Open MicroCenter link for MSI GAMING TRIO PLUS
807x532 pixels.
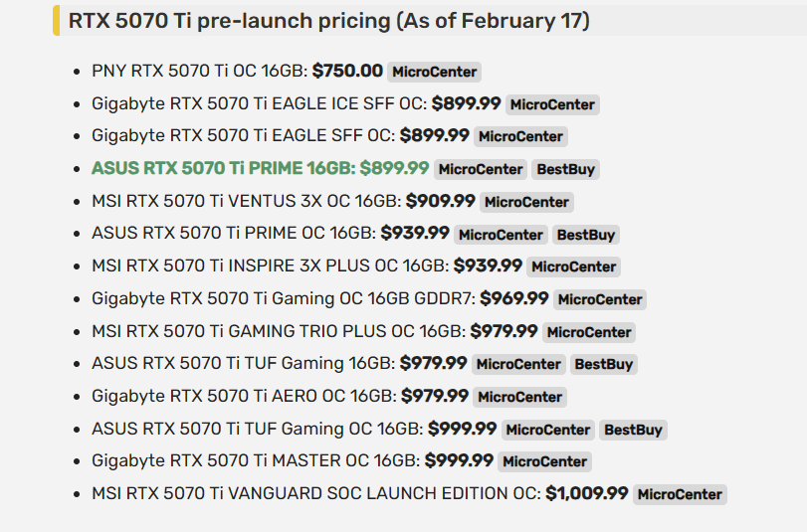tap(589, 332)
